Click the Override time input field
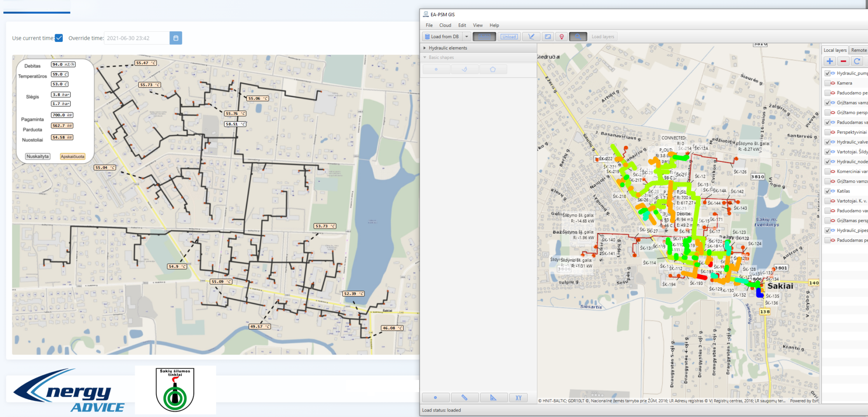This screenshot has width=868, height=417. coord(136,38)
